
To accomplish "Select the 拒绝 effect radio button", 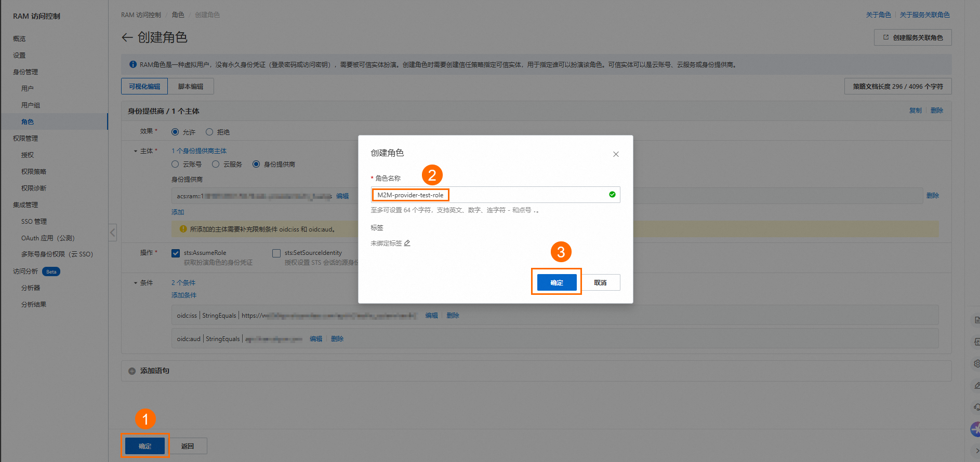I will pyautogui.click(x=209, y=132).
